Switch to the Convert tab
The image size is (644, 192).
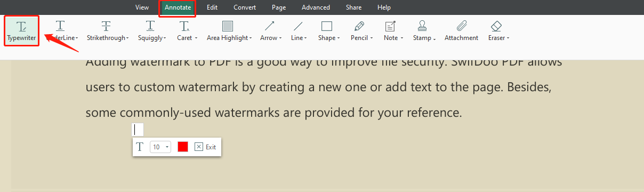[x=245, y=7]
